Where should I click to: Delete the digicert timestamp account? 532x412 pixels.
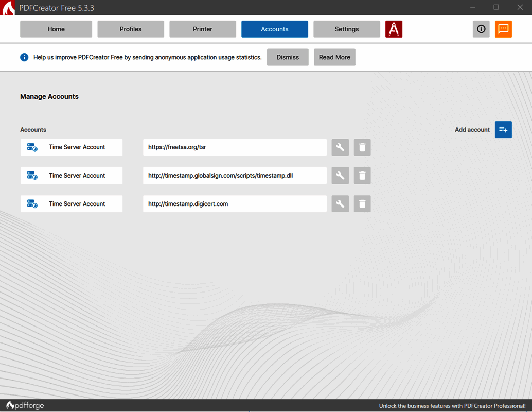click(x=362, y=204)
